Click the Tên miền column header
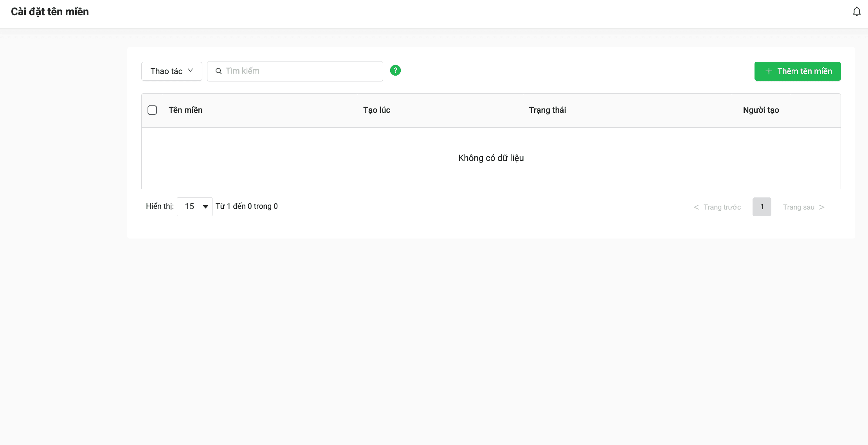Image resolution: width=868 pixels, height=445 pixels. [x=185, y=110]
